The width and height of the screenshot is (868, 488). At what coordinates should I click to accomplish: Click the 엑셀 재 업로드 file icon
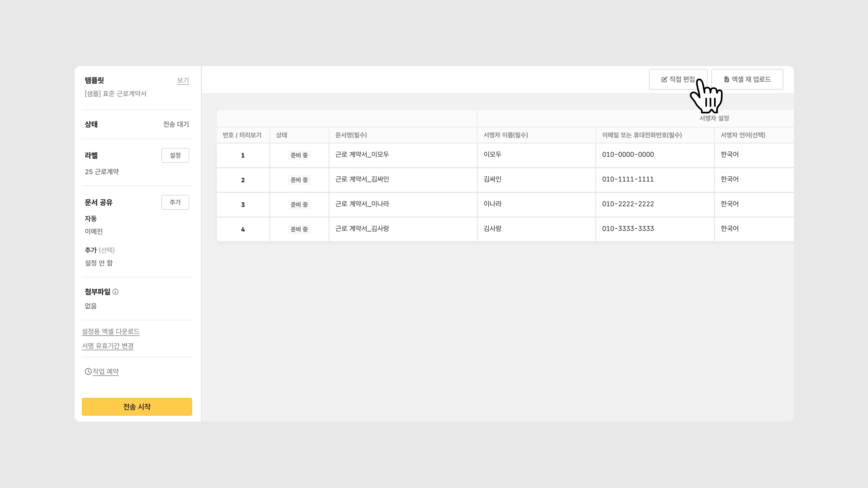[x=726, y=80]
